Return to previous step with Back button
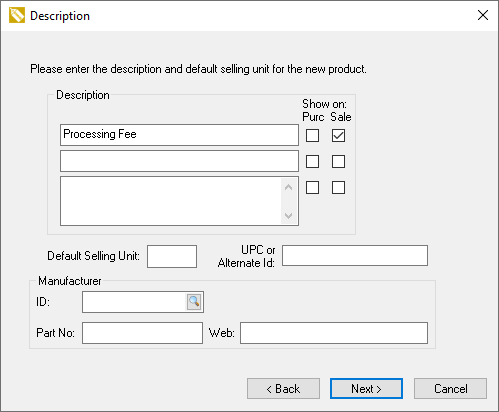This screenshot has width=499, height=412. (283, 388)
